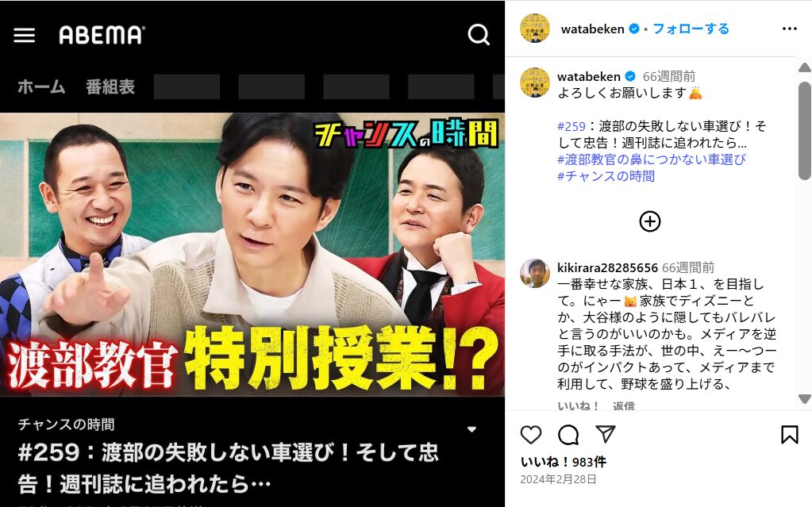Image resolution: width=812 pixels, height=507 pixels.
Task: Open hashtag #渡部教官の鼻につかない車選び
Action: 652,159
